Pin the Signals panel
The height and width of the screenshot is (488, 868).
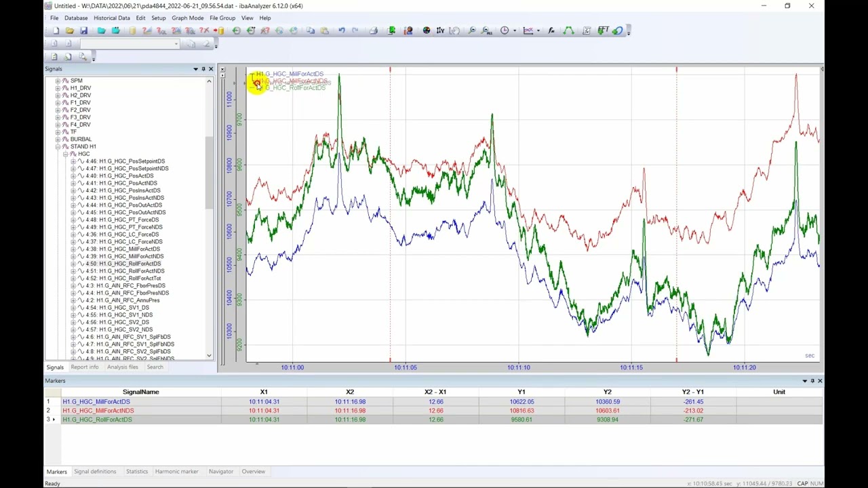(x=203, y=69)
